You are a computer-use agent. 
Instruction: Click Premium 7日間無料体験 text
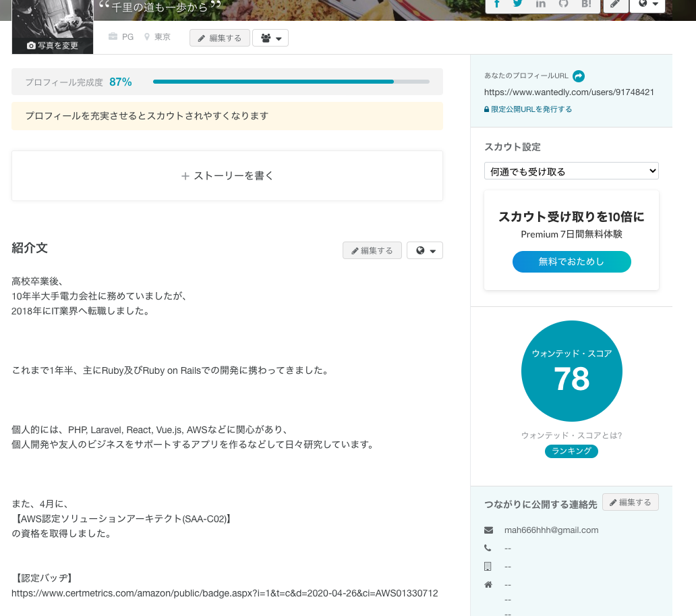(x=571, y=234)
